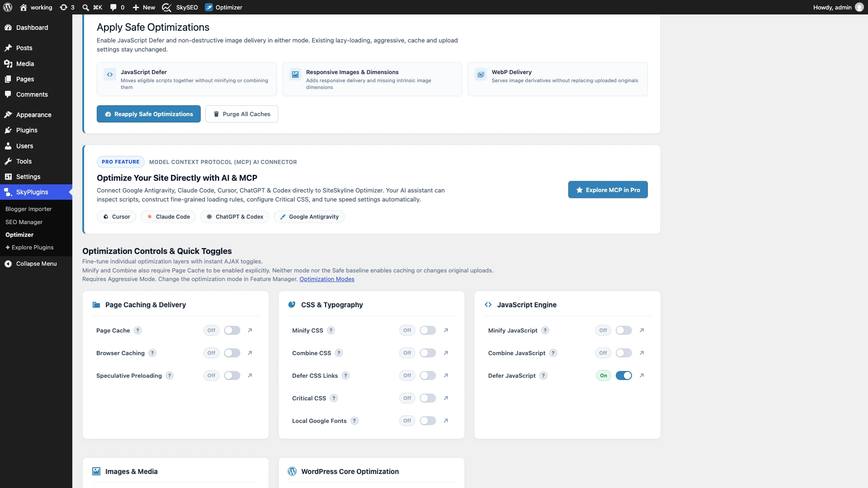Viewport: 868px width, 488px height.
Task: Open help tooltip for Critical CSS
Action: click(x=334, y=398)
